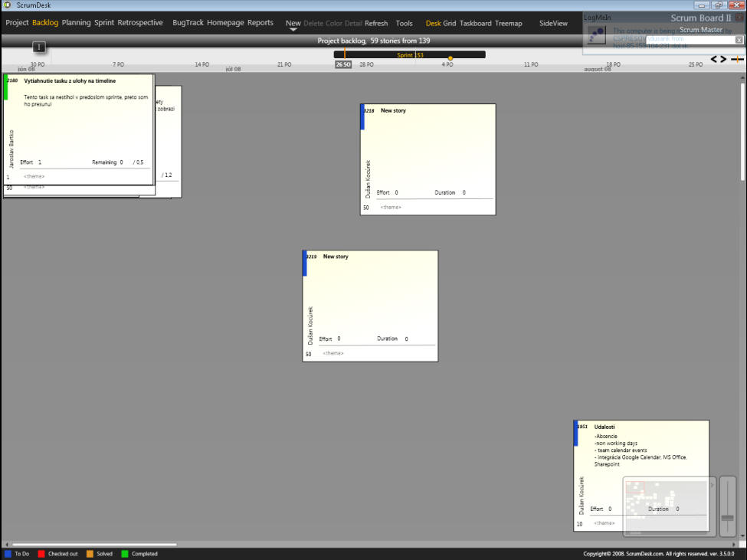Screen dimensions: 747x560
Task: Click the I button above the timeline
Action: (39, 47)
